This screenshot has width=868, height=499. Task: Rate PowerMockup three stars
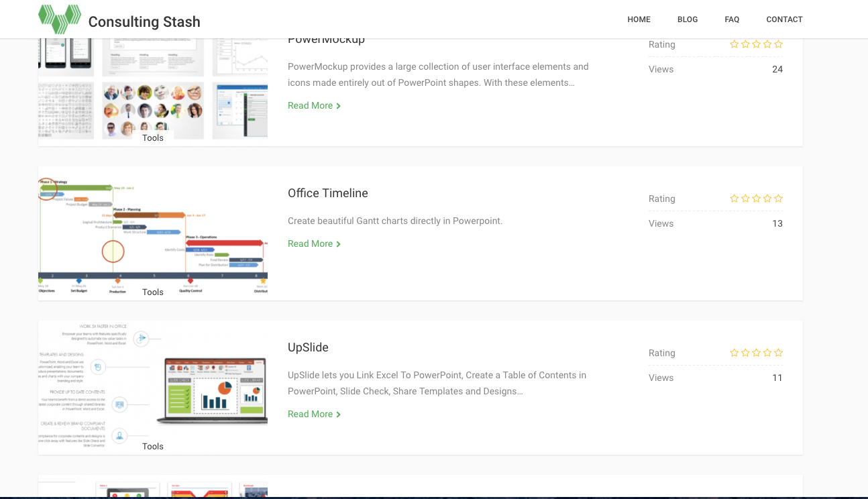(x=757, y=44)
